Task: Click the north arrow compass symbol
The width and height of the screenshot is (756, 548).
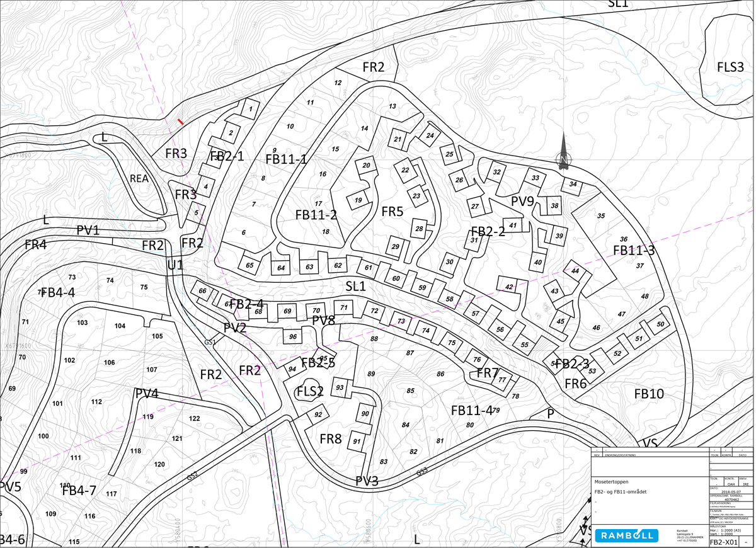Action: click(563, 152)
